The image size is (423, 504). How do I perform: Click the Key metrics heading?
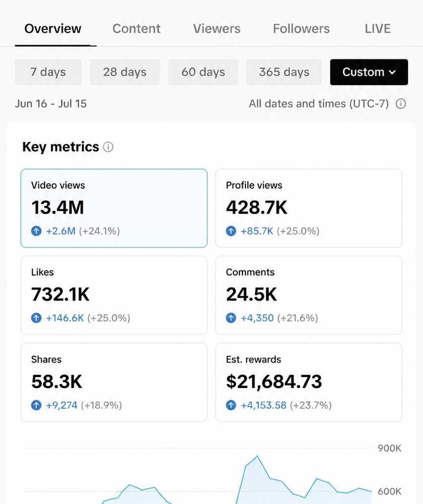tap(60, 147)
